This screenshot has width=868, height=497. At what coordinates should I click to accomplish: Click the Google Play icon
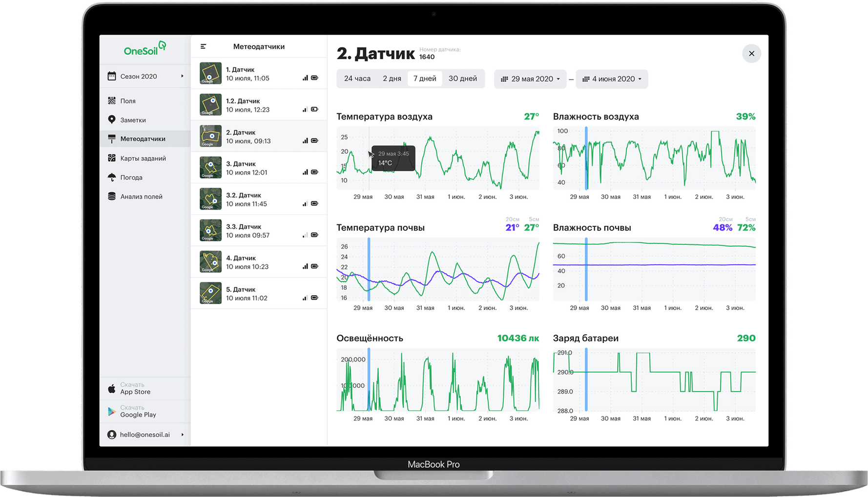pyautogui.click(x=112, y=411)
